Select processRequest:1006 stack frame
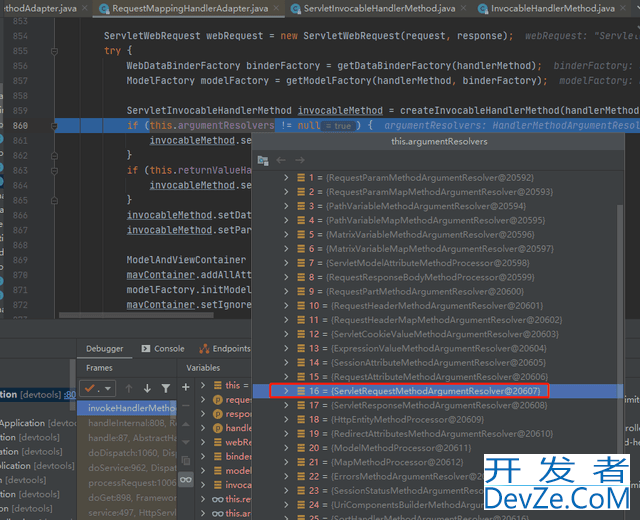 tap(127, 483)
